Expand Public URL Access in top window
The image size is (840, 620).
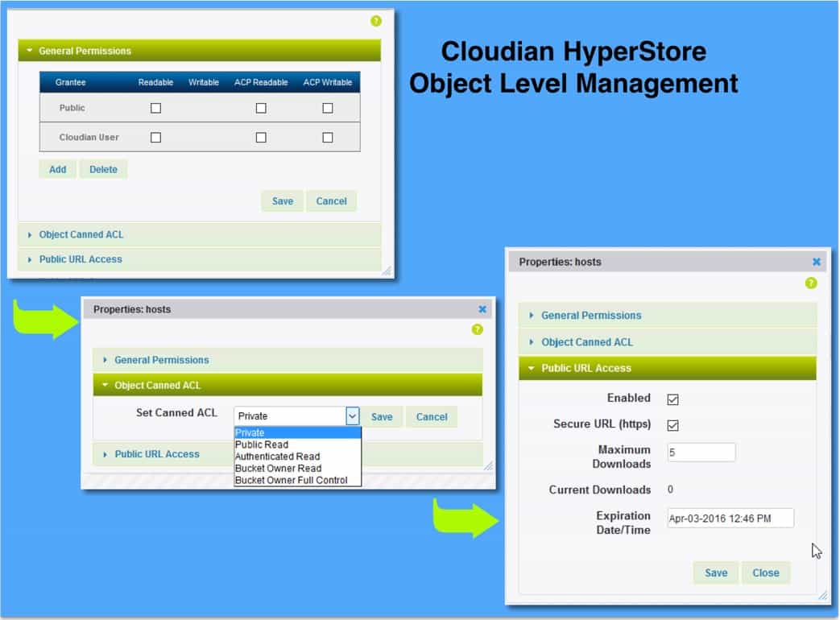[x=199, y=259]
